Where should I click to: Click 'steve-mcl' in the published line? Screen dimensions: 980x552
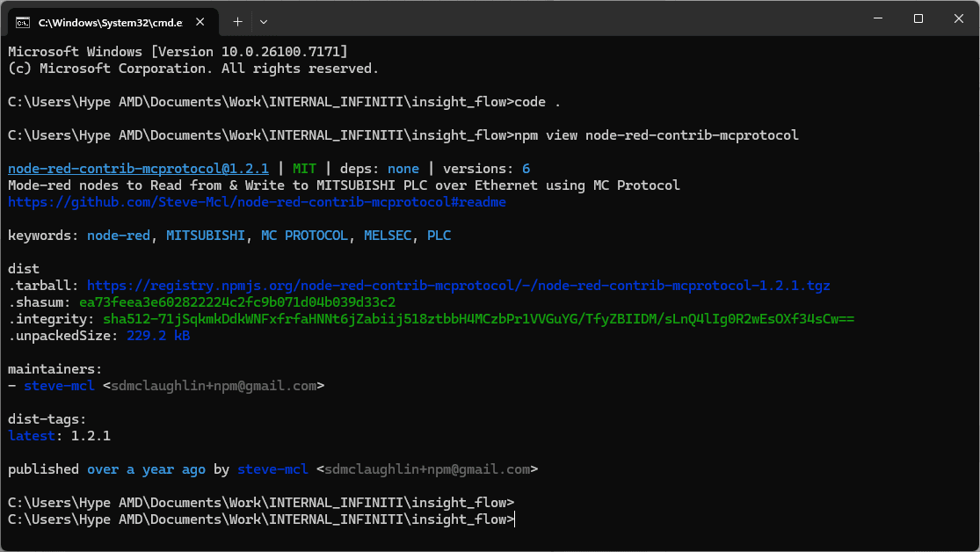tap(272, 469)
